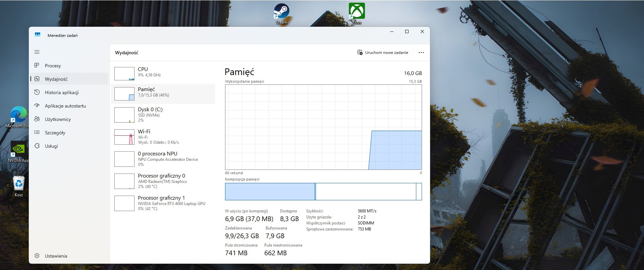This screenshot has height=270, width=644.
Task: Open the three-dot more options menu
Action: click(421, 53)
